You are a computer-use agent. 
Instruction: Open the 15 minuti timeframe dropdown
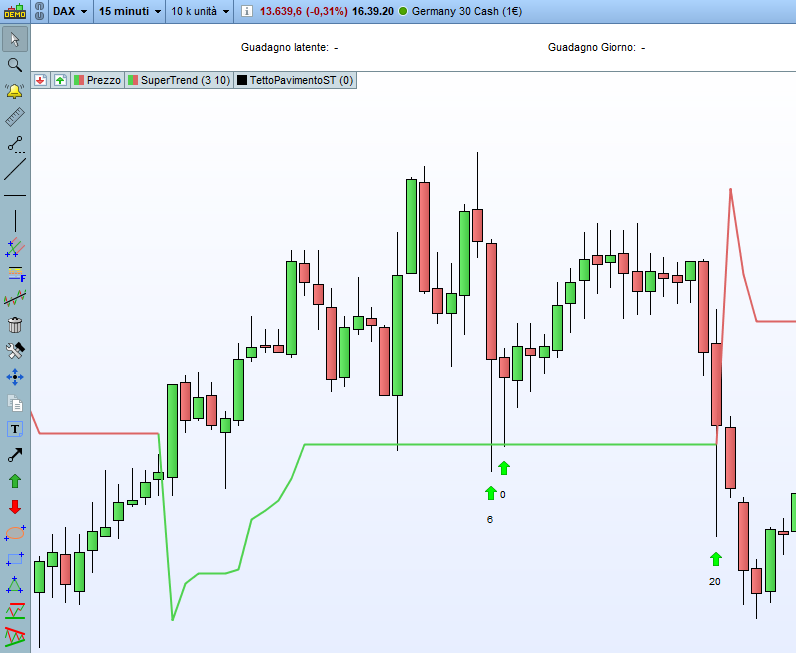pos(130,11)
